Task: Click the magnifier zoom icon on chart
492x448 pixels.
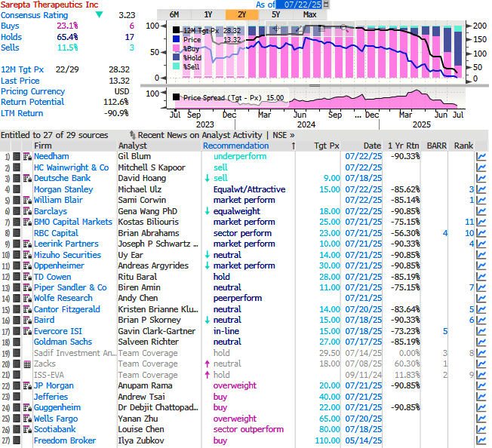Action: click(x=344, y=29)
